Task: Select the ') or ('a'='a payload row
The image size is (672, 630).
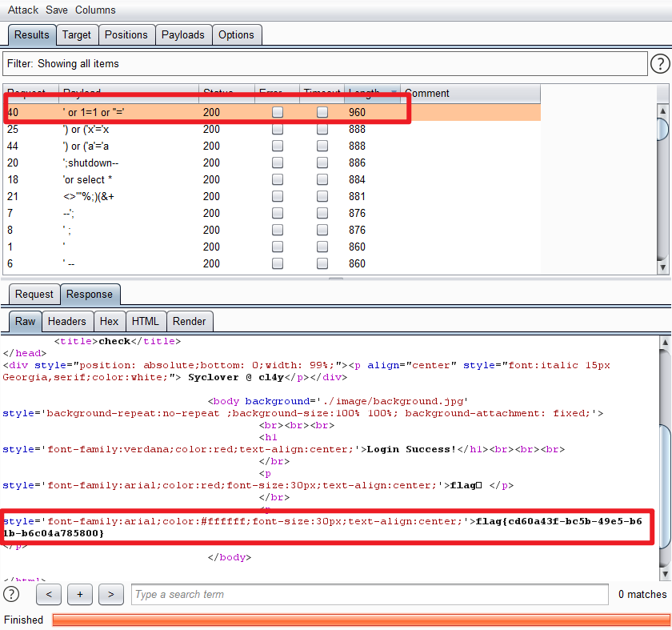Action: click(x=272, y=146)
